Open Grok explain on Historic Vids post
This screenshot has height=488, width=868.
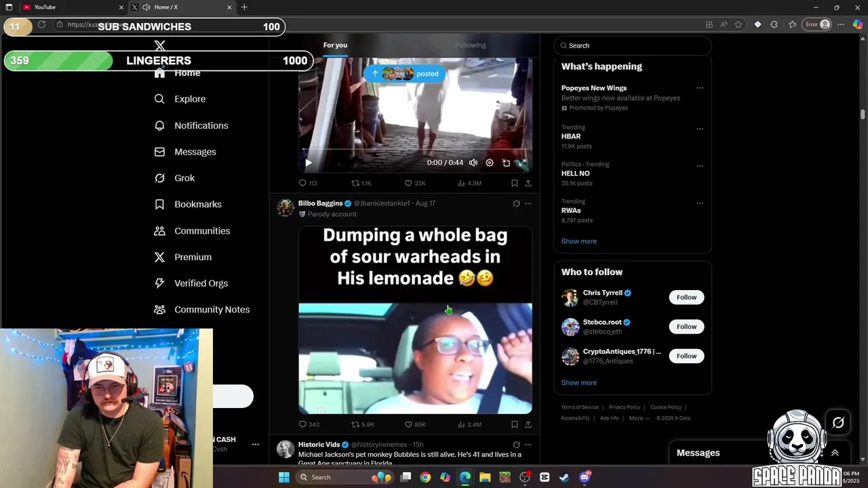[516, 445]
